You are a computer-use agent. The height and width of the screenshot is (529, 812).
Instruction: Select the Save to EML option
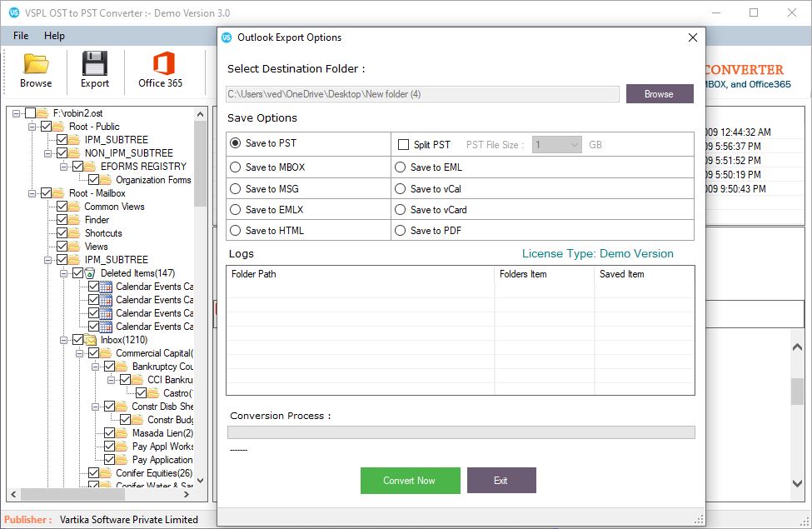400,167
